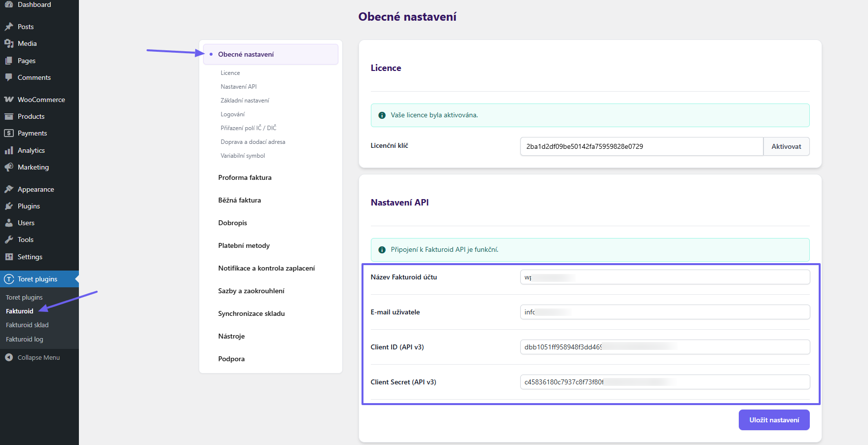
Task: Open the Běžná faktura section
Action: (239, 200)
